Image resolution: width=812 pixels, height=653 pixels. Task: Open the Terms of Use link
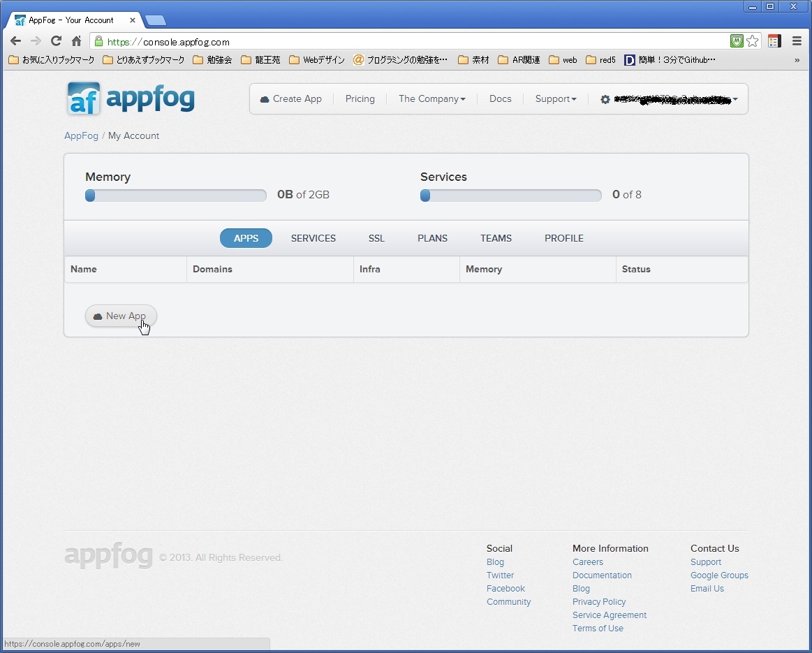click(x=598, y=628)
